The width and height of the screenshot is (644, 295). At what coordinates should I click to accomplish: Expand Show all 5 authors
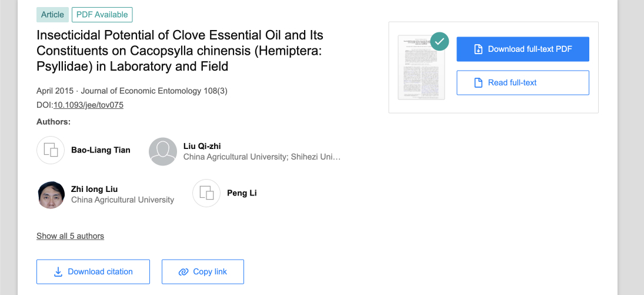click(x=70, y=236)
